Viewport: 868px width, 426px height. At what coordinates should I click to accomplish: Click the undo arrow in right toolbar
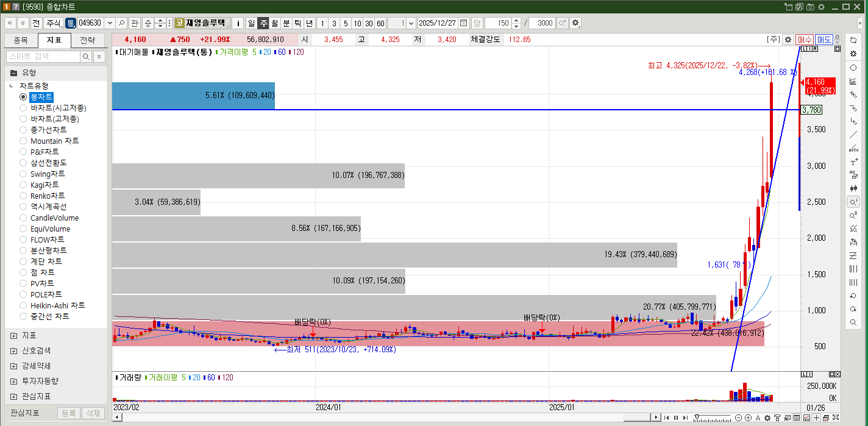(853, 296)
